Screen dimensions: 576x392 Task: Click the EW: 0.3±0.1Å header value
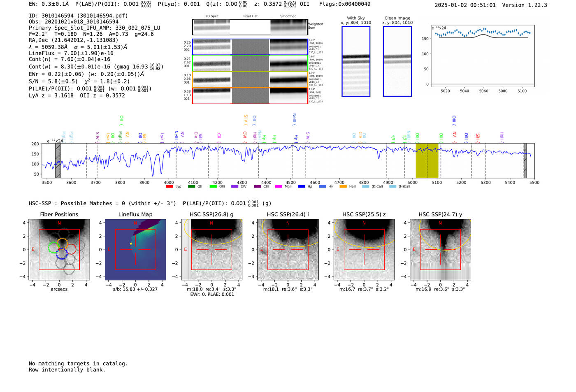tap(49, 4)
